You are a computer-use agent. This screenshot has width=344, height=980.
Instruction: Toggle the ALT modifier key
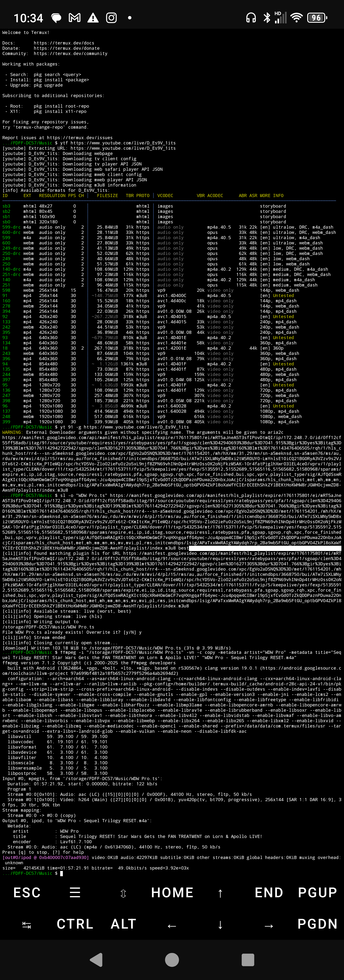point(123,924)
